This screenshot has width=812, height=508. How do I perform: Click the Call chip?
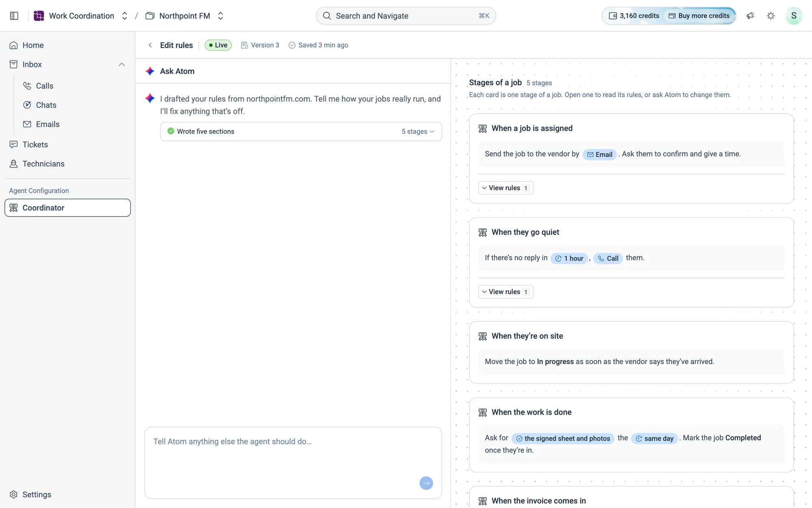coord(608,258)
